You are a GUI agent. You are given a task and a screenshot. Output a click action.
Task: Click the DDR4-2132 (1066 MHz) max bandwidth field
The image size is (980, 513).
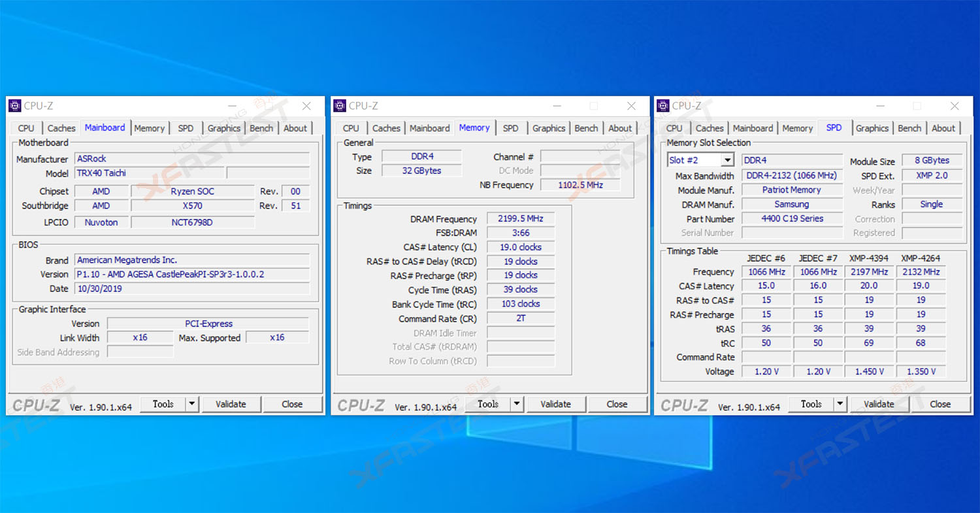(792, 176)
